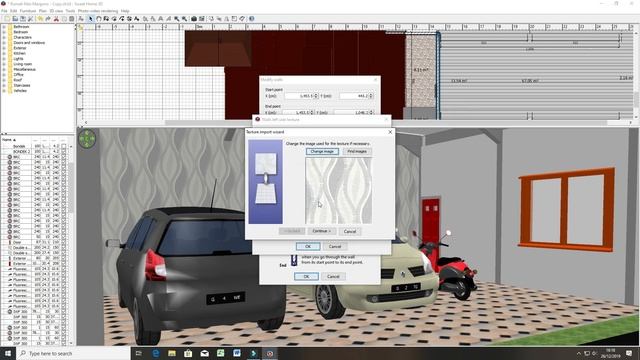Expand the Vehicles catalog category
This screenshot has height=360, width=640.
click(x=4, y=91)
